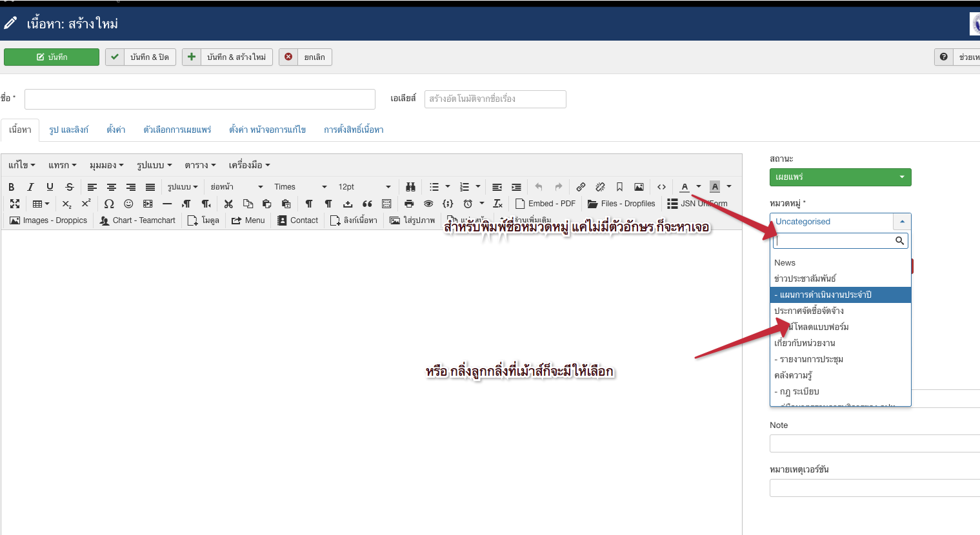Screen dimensions: 980x535
Task: Click the ชื่อ title input field
Action: coord(200,99)
